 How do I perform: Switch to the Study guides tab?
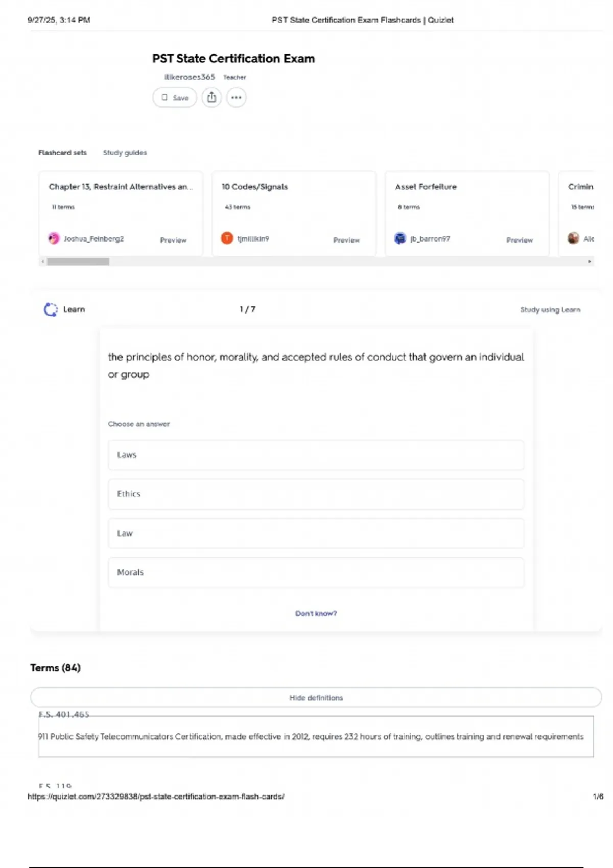pos(125,152)
